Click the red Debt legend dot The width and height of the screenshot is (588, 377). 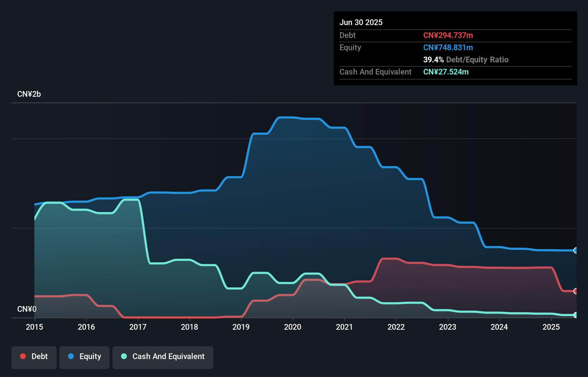click(23, 356)
